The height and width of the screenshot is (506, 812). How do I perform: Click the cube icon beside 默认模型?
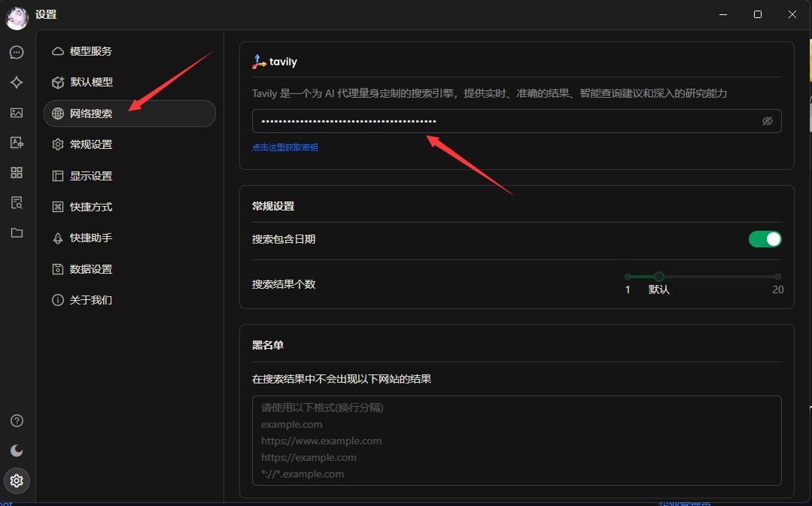[58, 82]
